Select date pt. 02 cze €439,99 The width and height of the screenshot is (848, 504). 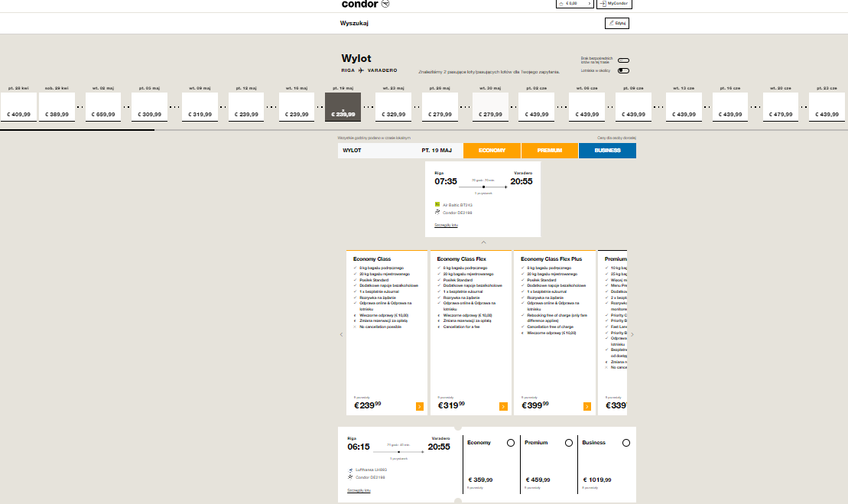pyautogui.click(x=537, y=106)
